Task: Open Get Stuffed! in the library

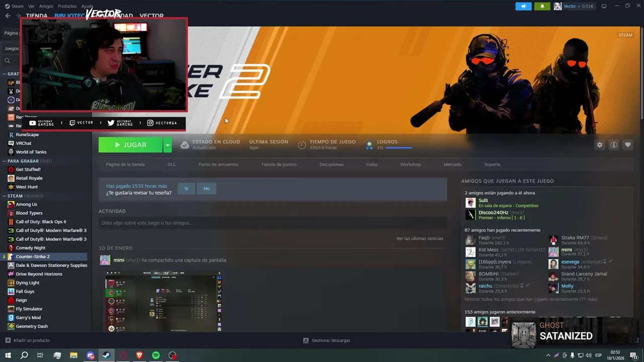Action: 28,169
